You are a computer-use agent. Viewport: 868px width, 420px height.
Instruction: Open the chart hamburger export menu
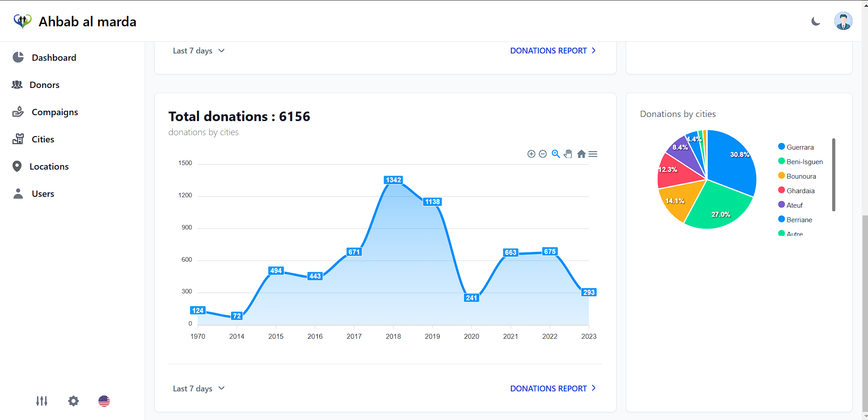(593, 154)
